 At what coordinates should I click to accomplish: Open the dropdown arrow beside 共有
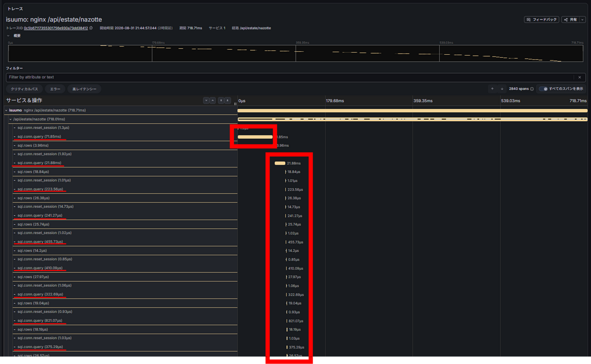pos(583,20)
